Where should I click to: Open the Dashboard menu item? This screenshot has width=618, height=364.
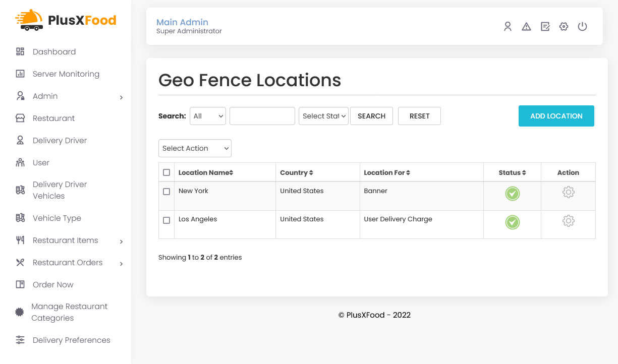[54, 51]
